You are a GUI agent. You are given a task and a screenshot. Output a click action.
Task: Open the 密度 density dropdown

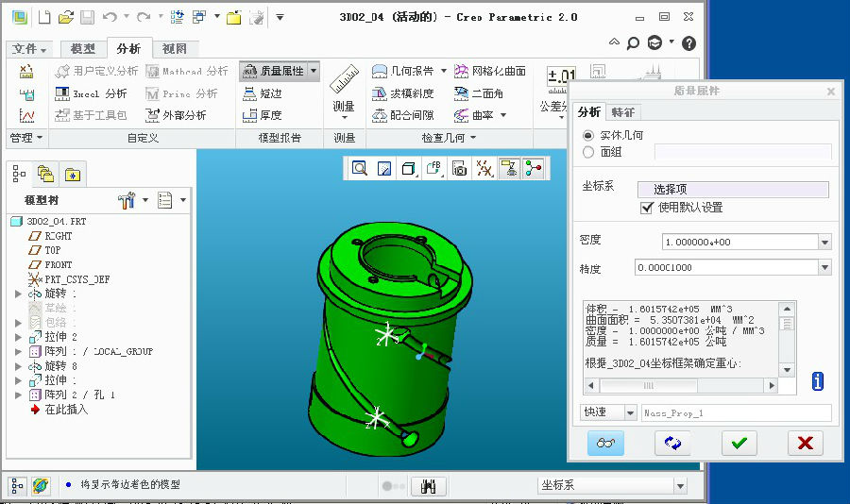point(824,243)
